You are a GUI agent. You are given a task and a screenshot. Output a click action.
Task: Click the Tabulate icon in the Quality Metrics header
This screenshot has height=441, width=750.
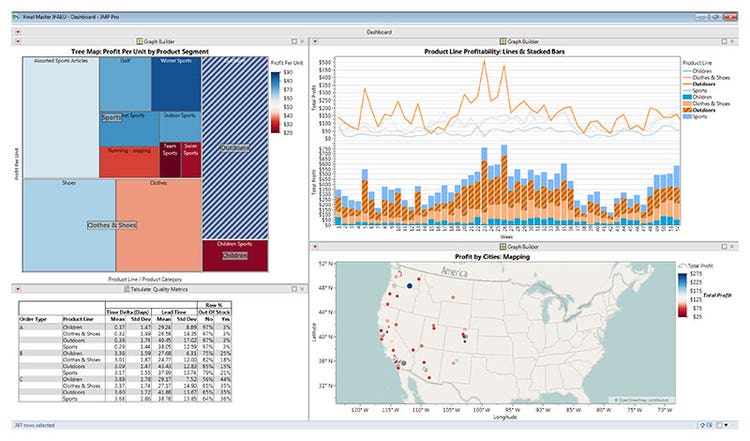point(124,289)
